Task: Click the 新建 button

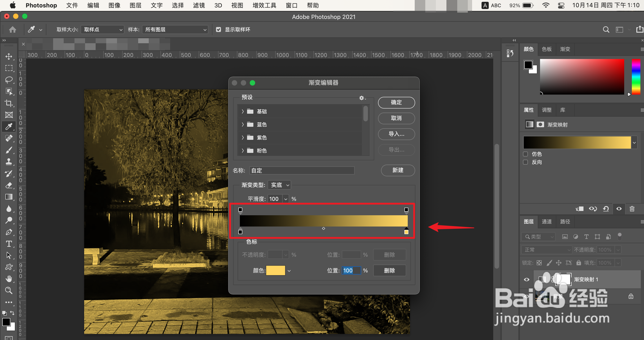Action: [x=398, y=170]
